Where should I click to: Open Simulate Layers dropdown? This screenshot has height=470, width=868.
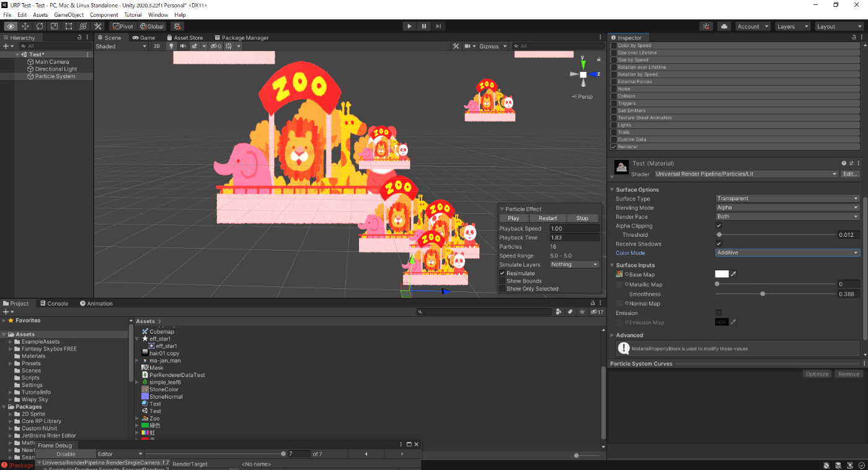(574, 264)
